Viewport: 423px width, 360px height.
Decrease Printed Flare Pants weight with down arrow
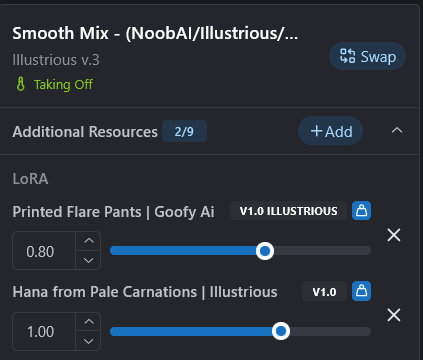tap(88, 260)
